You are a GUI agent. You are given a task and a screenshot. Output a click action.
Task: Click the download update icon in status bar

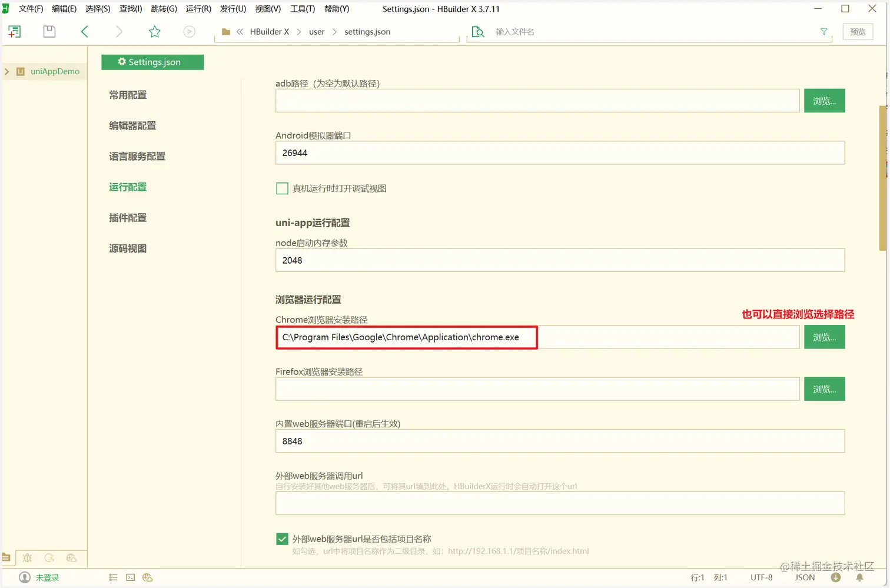pyautogui.click(x=836, y=577)
